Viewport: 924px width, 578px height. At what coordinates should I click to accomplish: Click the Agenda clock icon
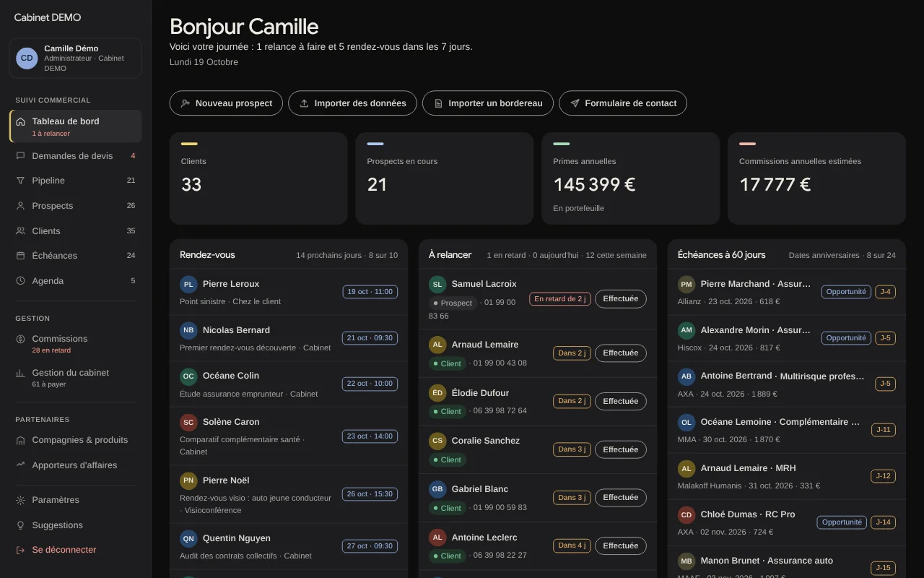click(x=20, y=281)
